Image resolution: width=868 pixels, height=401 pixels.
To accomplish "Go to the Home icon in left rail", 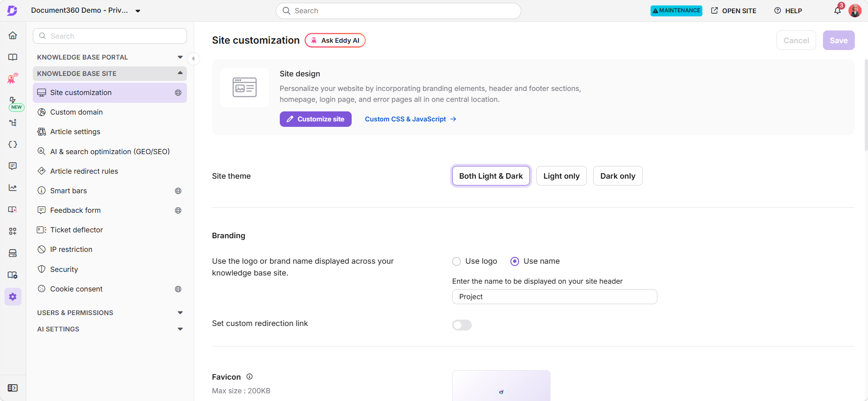I will click(13, 35).
